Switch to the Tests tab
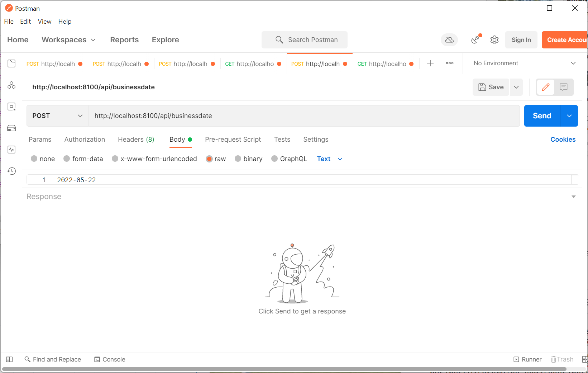This screenshot has width=588, height=373. (x=282, y=140)
